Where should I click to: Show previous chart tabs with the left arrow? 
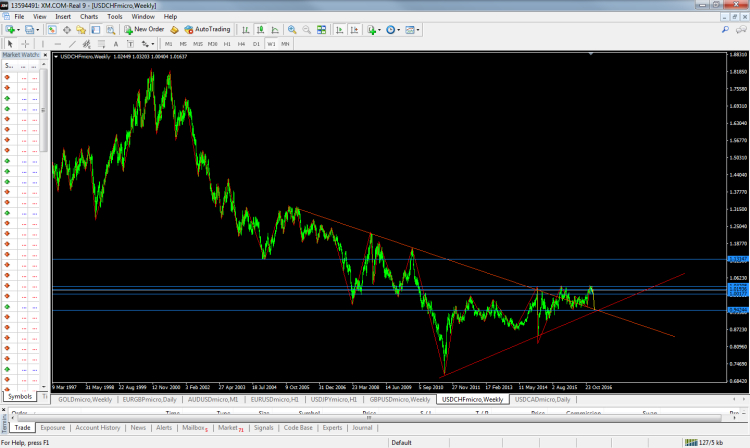734,399
